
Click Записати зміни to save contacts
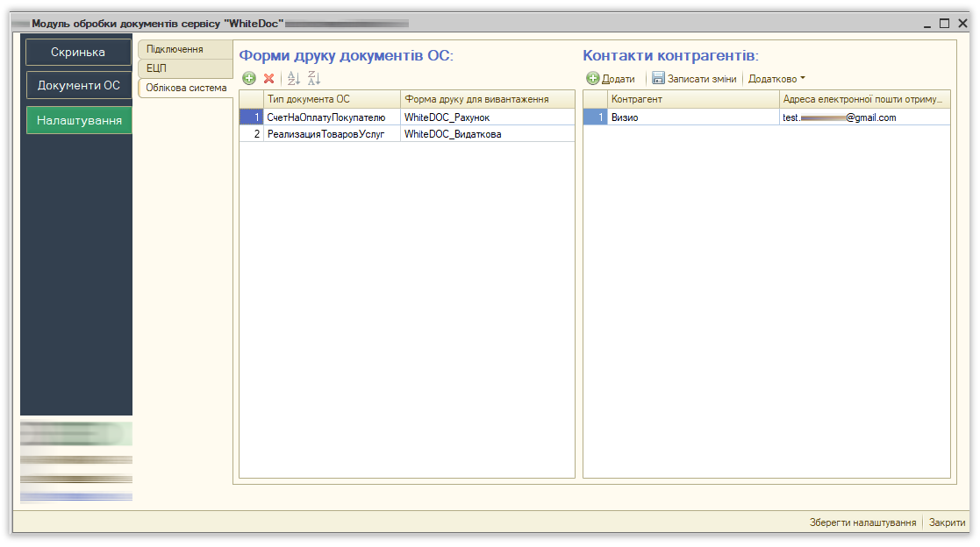tap(702, 79)
